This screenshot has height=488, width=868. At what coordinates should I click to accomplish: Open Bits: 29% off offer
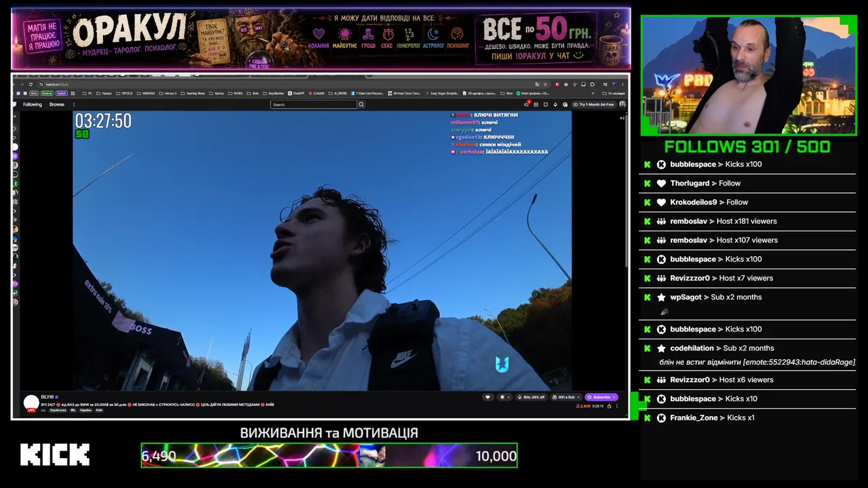[x=531, y=397]
